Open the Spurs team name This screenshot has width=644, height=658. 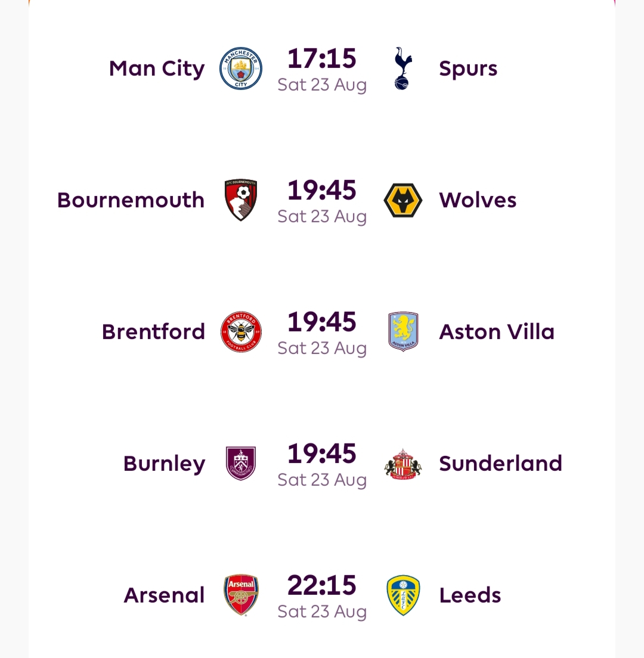click(x=468, y=69)
